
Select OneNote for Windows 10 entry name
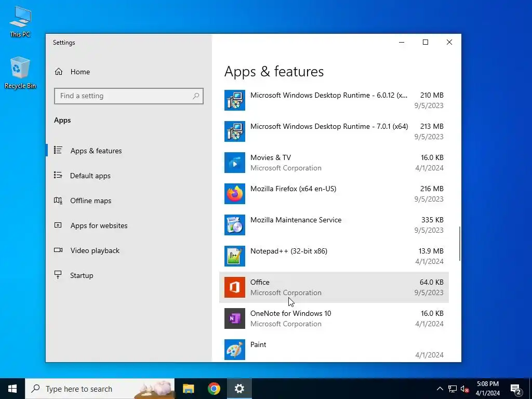click(291, 313)
